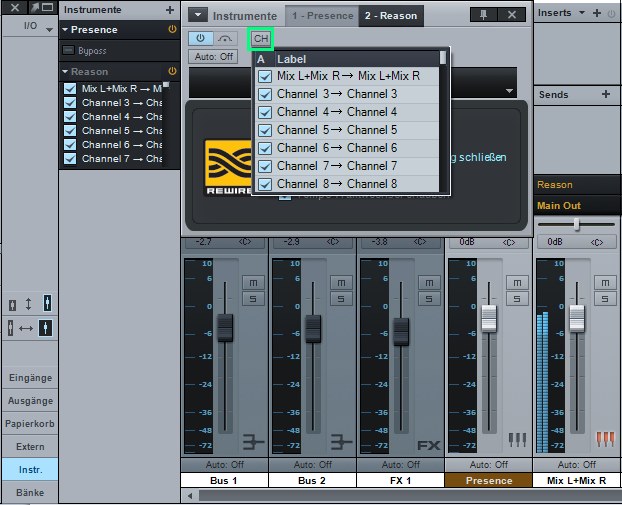622x505 pixels.
Task: Click Mix L+Mix R orange instrument keys icon
Action: click(605, 440)
